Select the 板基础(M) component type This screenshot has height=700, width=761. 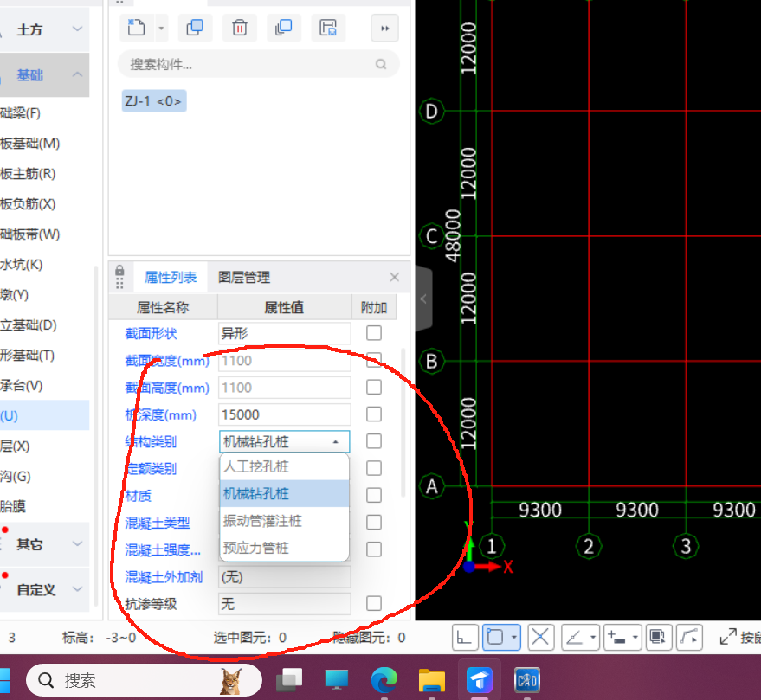(30, 144)
